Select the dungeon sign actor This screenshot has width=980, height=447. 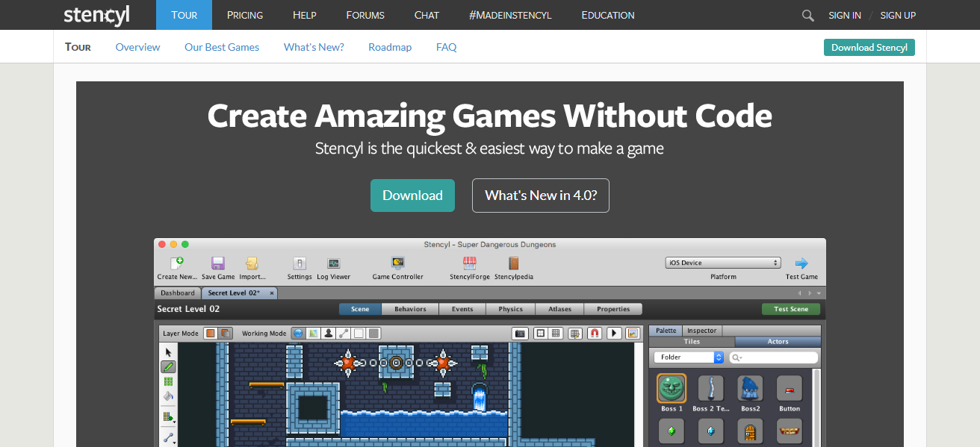(790, 431)
